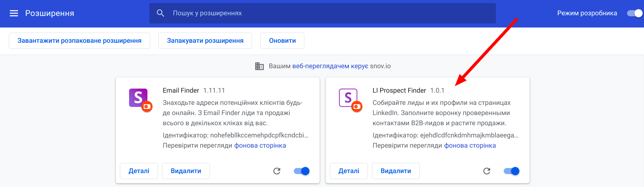
Task: Open 'веб-переглядачем керує' management link
Action: [x=330, y=66]
